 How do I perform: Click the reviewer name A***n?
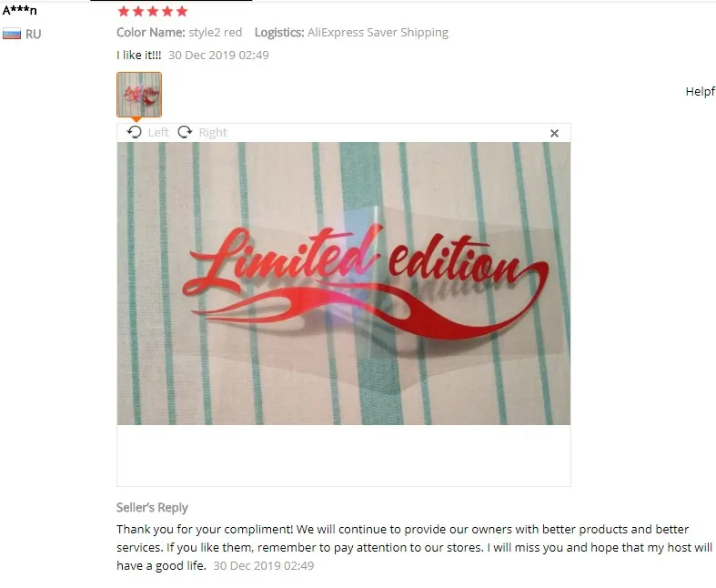20,10
